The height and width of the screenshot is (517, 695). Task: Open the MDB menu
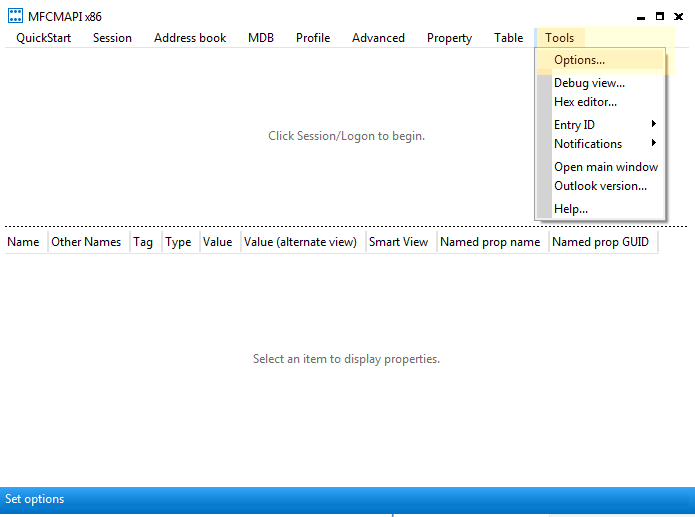click(261, 38)
